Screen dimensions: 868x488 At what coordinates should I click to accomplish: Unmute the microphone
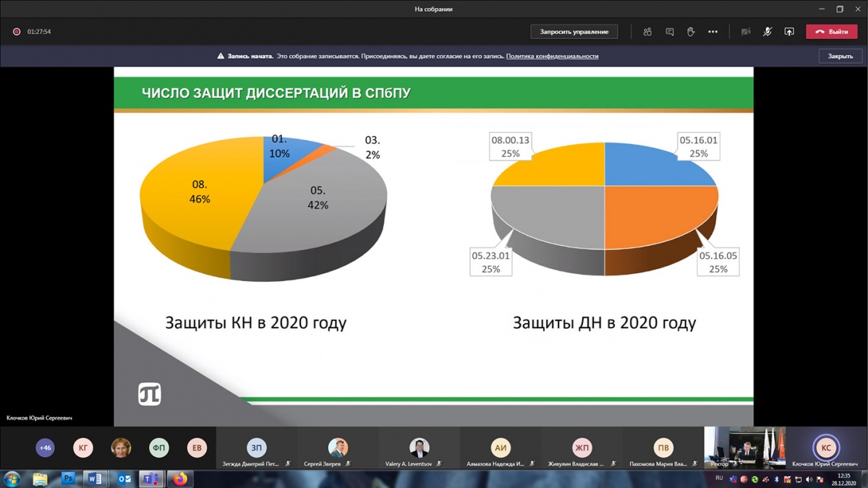(x=767, y=32)
